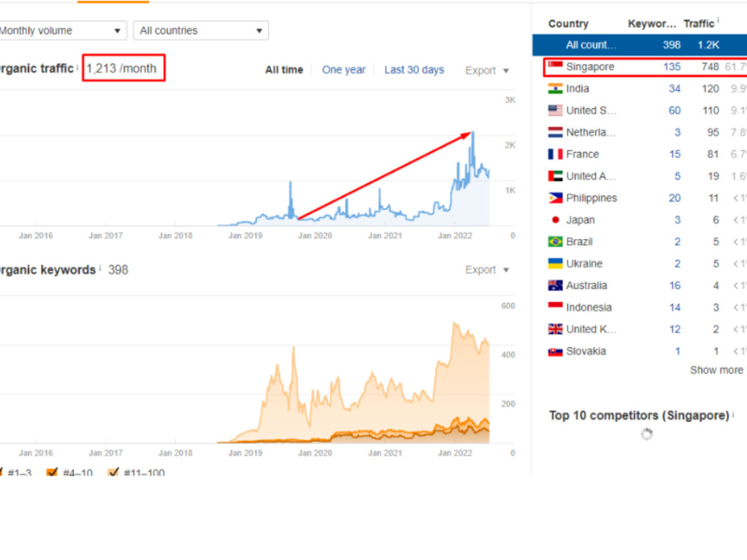This screenshot has width=747, height=560.
Task: Click the Singapore country name
Action: point(590,66)
